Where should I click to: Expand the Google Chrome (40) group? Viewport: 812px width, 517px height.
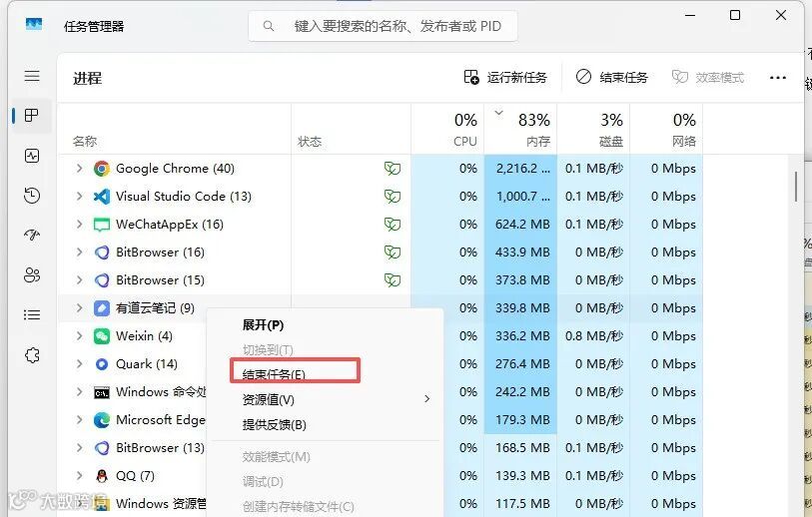click(x=79, y=169)
